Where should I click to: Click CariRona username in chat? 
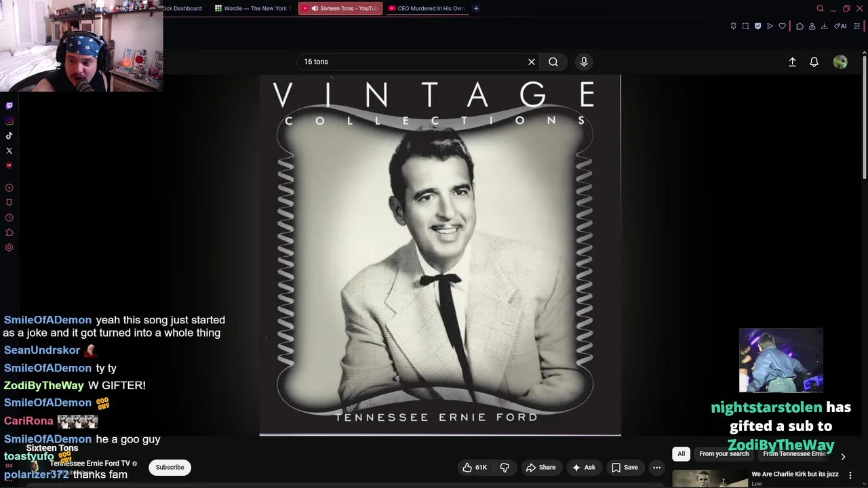pyautogui.click(x=28, y=421)
